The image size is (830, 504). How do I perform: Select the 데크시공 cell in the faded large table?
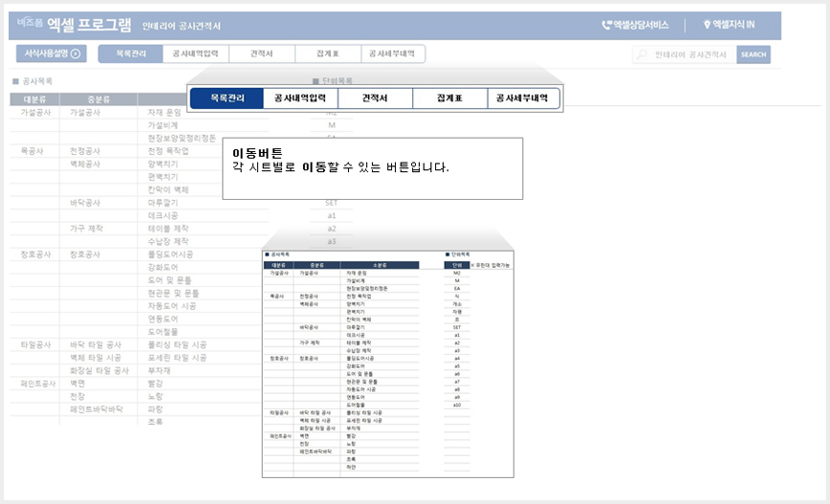click(163, 215)
